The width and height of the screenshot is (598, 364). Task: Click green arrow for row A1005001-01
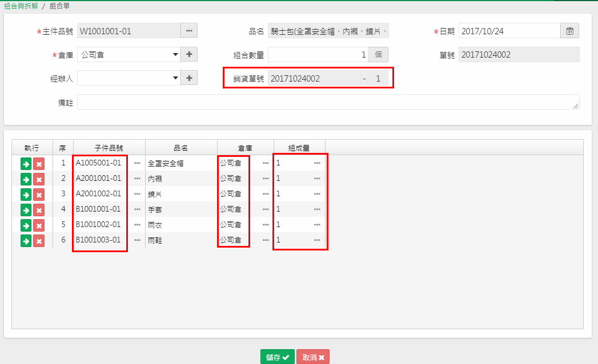click(26, 164)
